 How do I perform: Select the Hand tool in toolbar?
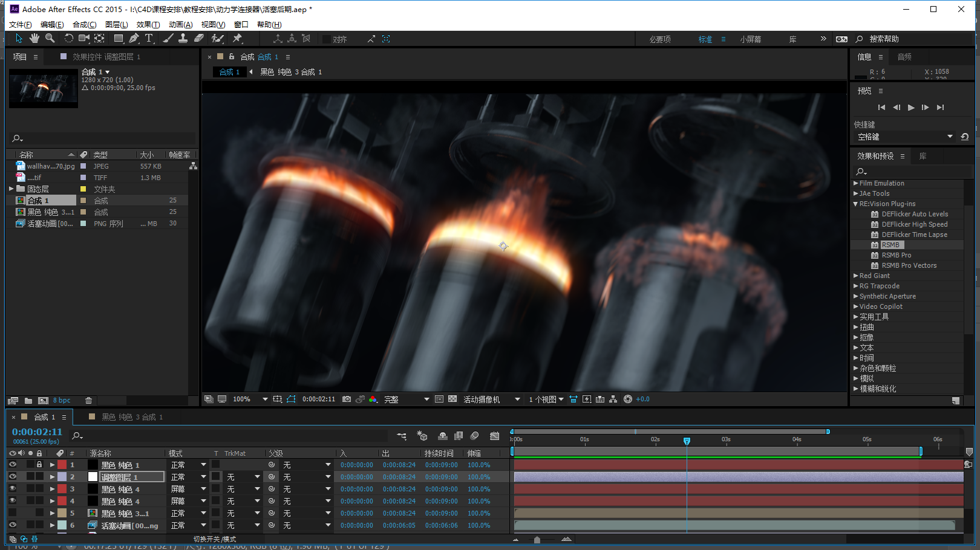tap(34, 39)
